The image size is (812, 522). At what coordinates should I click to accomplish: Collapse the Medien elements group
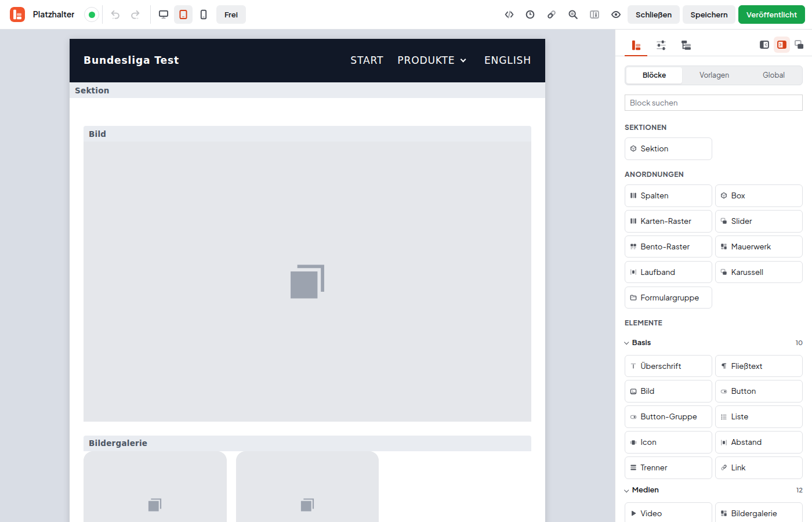713,490
